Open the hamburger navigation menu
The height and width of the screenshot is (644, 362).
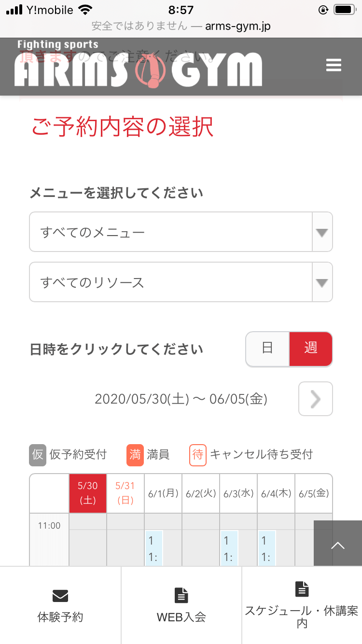pos(334,65)
